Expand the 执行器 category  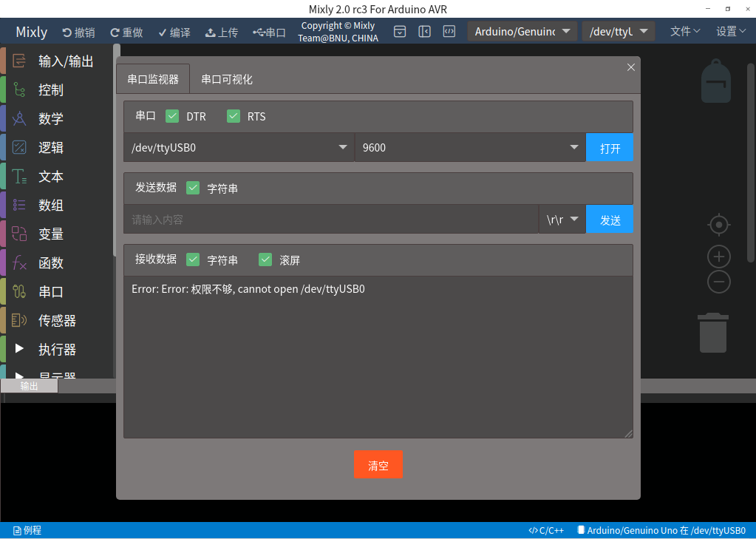[x=57, y=350]
